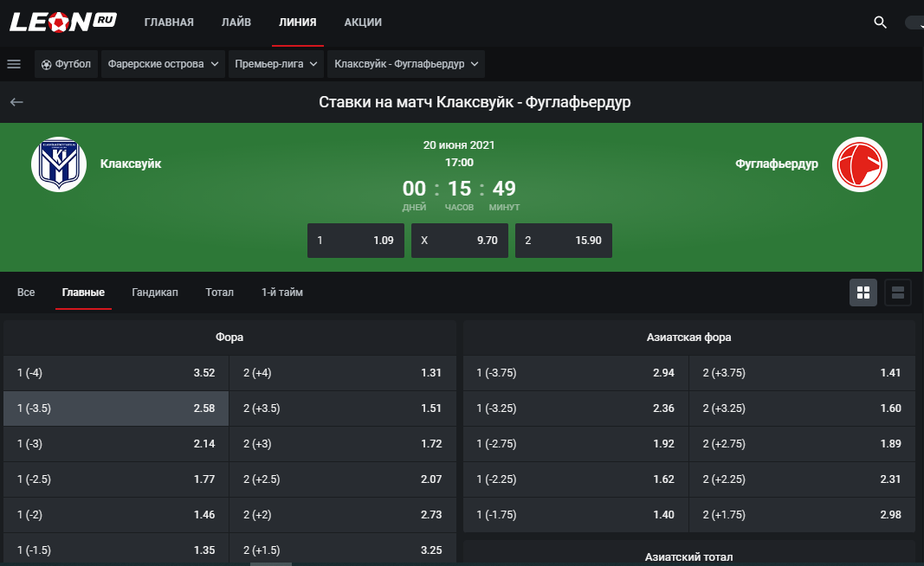The image size is (924, 566).
Task: Select handicap 1 (-4) at 3.52
Action: 116,373
